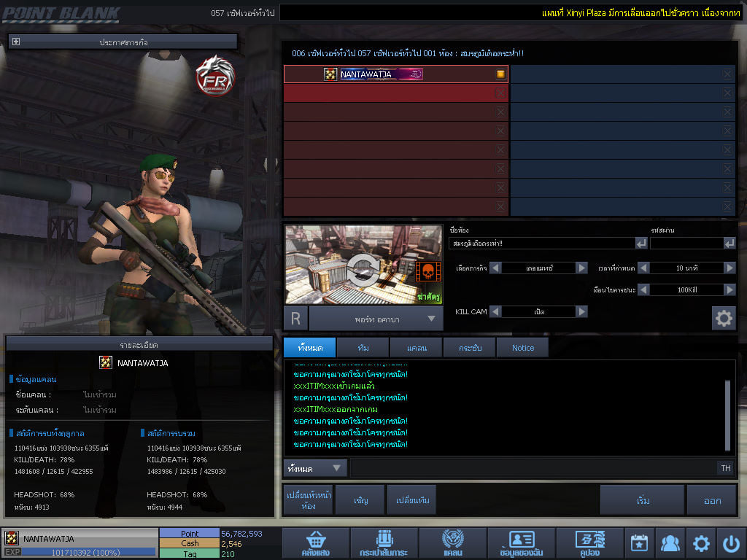Increase the 100Kill win condition
Screen dimensions: 747x560
click(x=729, y=289)
